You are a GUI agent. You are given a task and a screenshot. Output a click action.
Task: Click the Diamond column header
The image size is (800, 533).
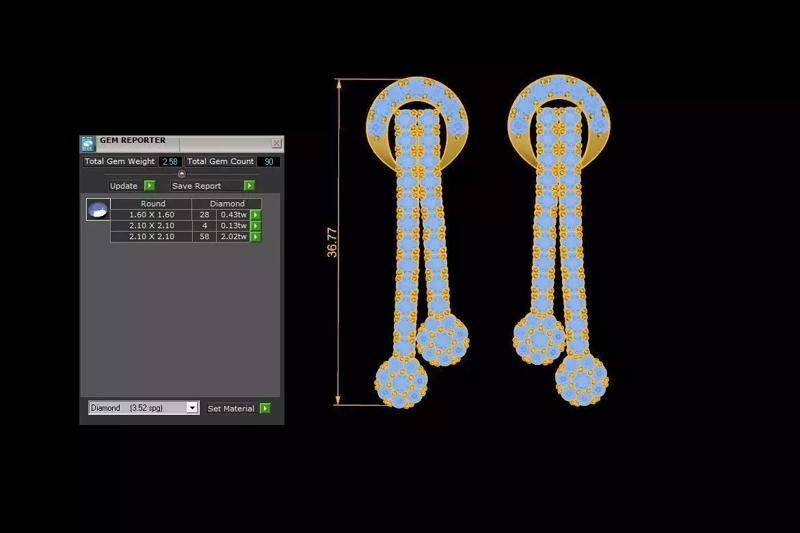click(x=227, y=204)
